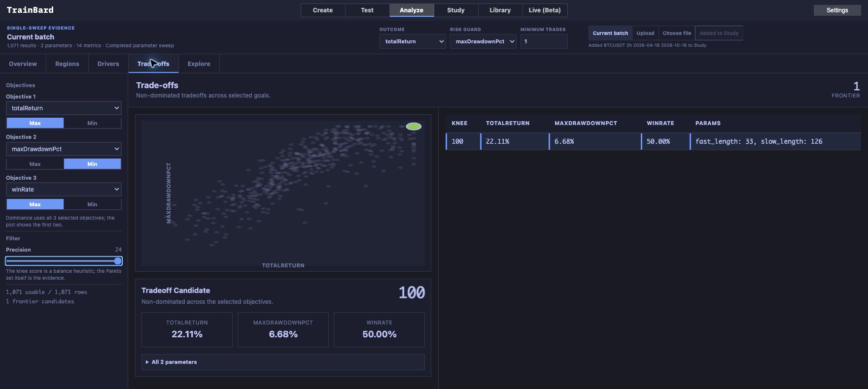
Task: Switch to the Test tab
Action: click(367, 10)
